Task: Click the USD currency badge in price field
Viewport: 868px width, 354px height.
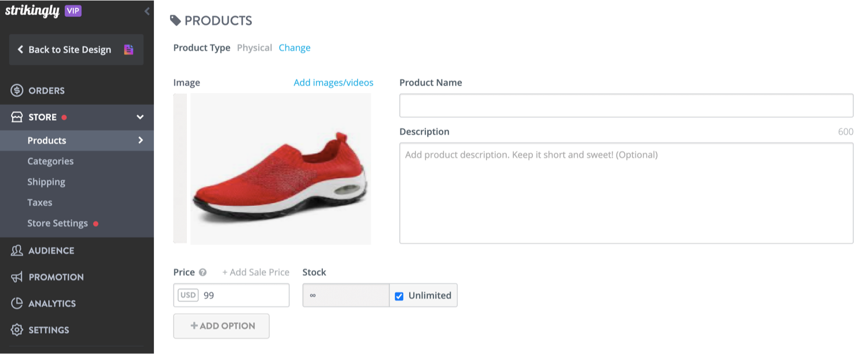Action: [188, 295]
